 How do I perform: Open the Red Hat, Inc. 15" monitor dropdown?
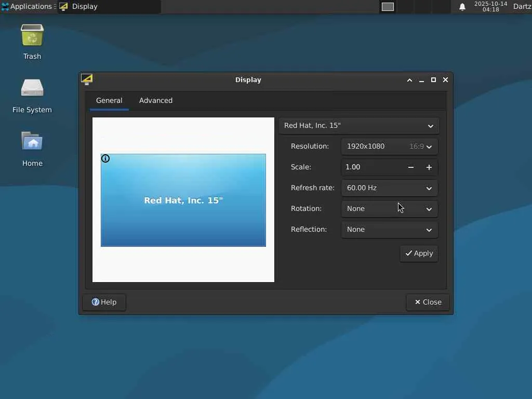tap(358, 126)
